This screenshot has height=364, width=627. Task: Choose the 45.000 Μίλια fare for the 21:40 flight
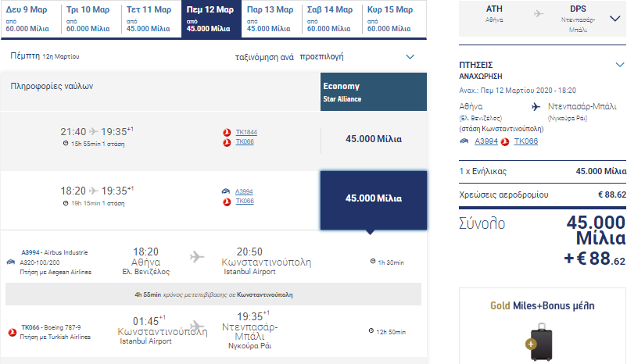374,139
